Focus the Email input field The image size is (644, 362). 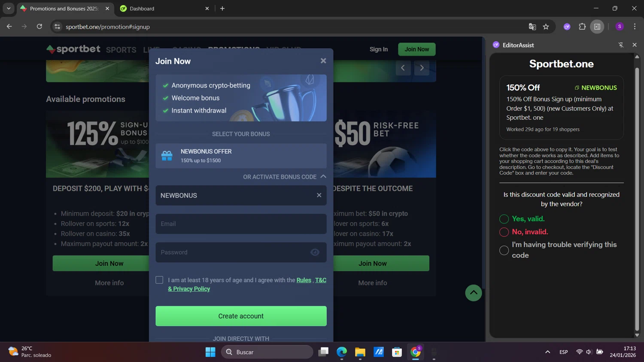click(x=241, y=224)
